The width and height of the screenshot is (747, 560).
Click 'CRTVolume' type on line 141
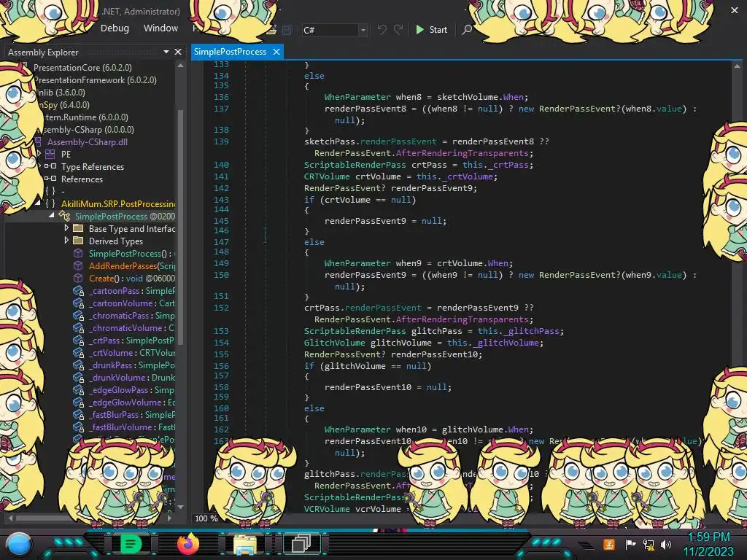click(327, 176)
